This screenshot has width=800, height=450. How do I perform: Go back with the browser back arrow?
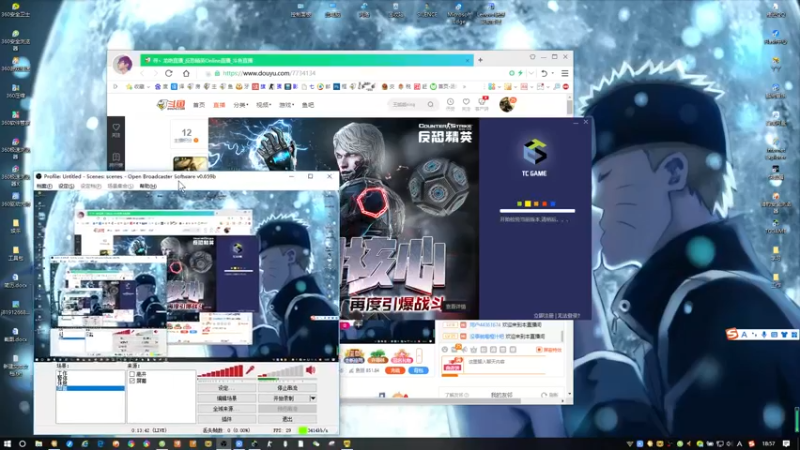(x=142, y=73)
